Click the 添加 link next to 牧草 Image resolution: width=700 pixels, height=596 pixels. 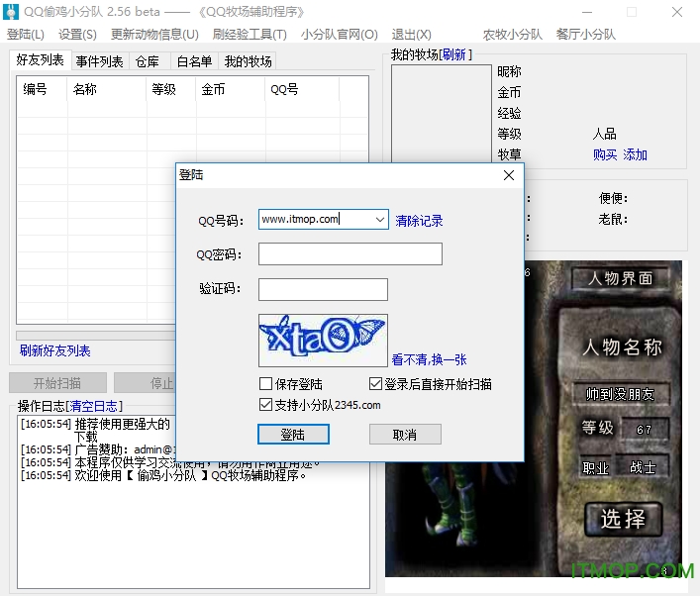[635, 154]
